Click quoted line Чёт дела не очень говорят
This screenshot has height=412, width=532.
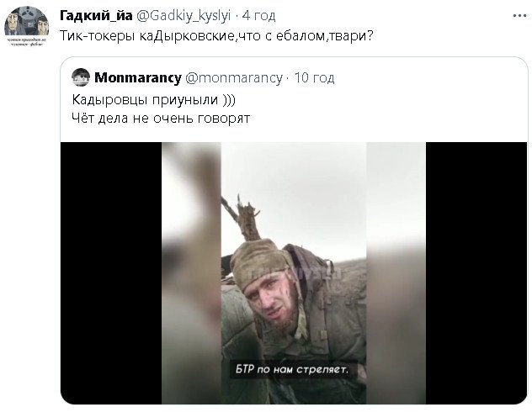[161, 118]
